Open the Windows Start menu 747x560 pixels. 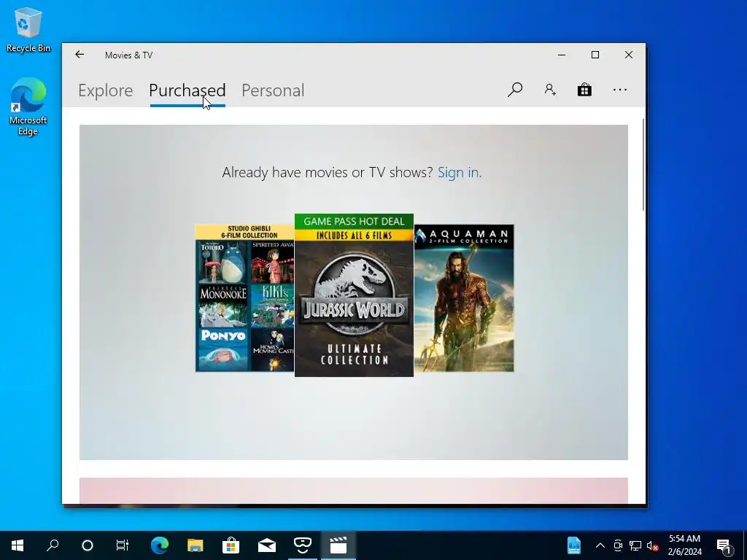(18, 545)
